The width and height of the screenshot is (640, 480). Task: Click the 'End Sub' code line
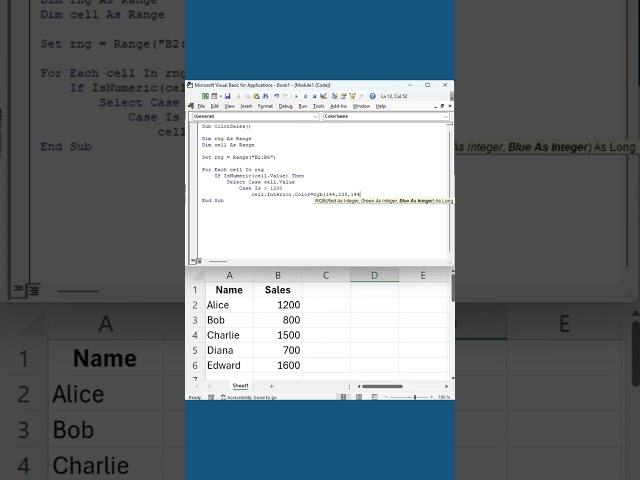coord(213,200)
